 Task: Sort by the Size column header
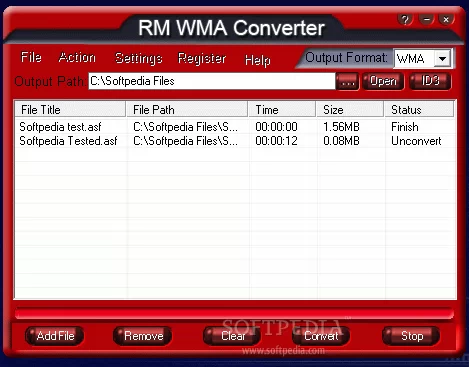point(350,109)
